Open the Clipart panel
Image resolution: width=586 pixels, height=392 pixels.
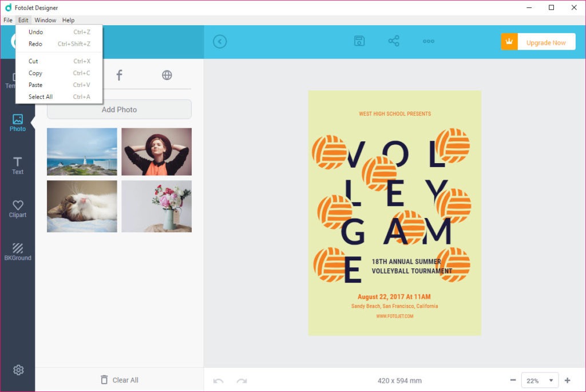point(18,209)
